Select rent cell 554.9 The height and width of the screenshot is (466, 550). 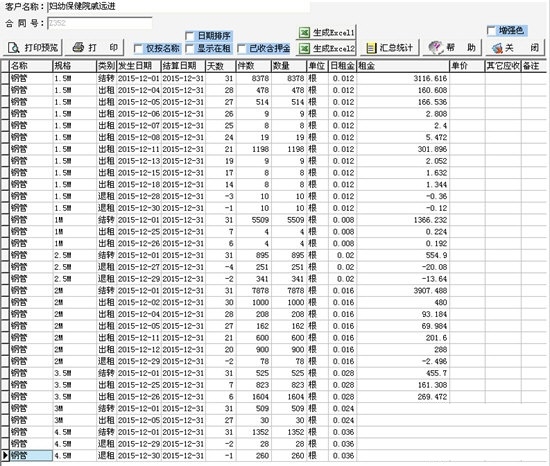(x=403, y=255)
